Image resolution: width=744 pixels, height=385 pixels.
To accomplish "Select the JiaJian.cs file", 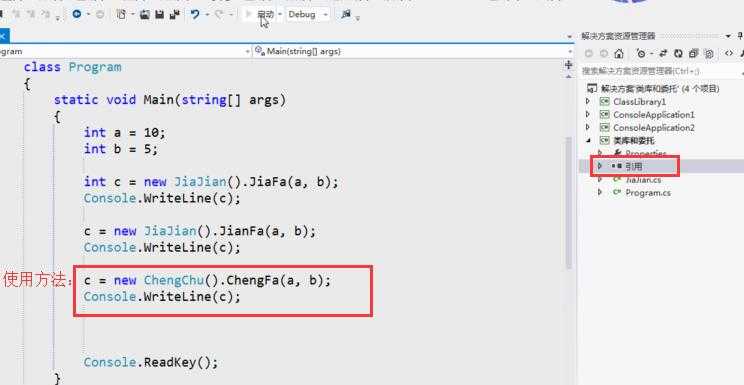I will [643, 180].
